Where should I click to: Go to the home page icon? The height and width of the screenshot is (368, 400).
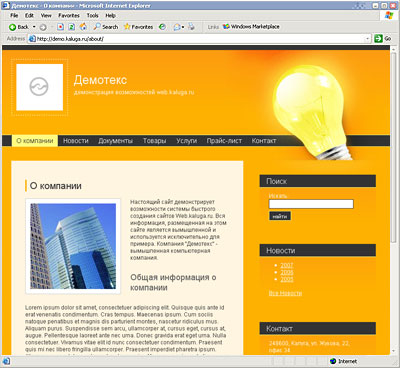pyautogui.click(x=83, y=27)
